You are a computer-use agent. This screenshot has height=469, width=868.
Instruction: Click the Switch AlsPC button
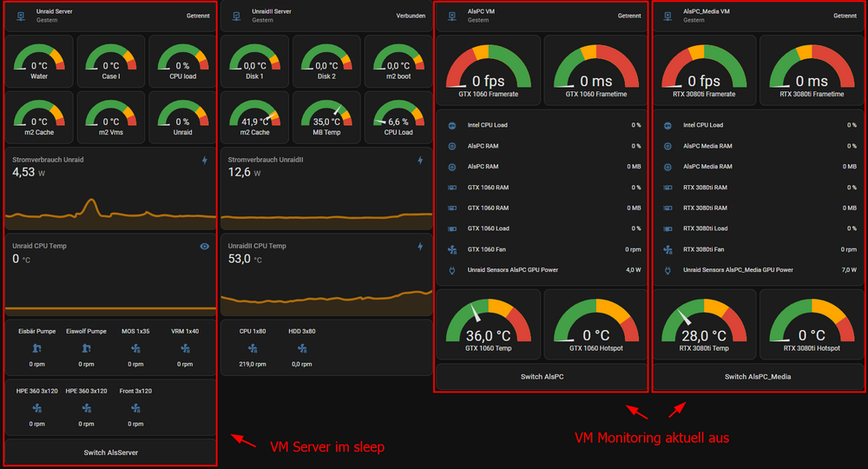[x=542, y=377]
